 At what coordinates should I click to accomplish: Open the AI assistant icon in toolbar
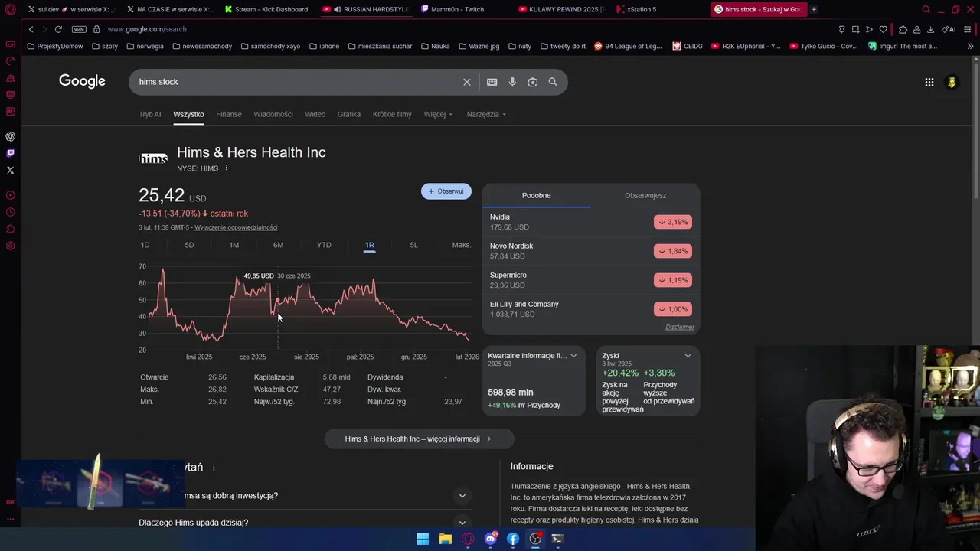pyautogui.click(x=949, y=29)
